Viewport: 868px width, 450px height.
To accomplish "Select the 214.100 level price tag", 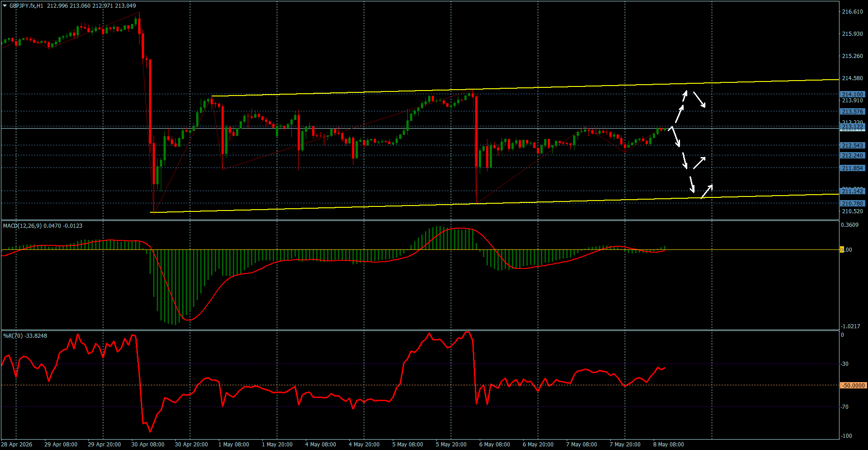I will point(853,94).
